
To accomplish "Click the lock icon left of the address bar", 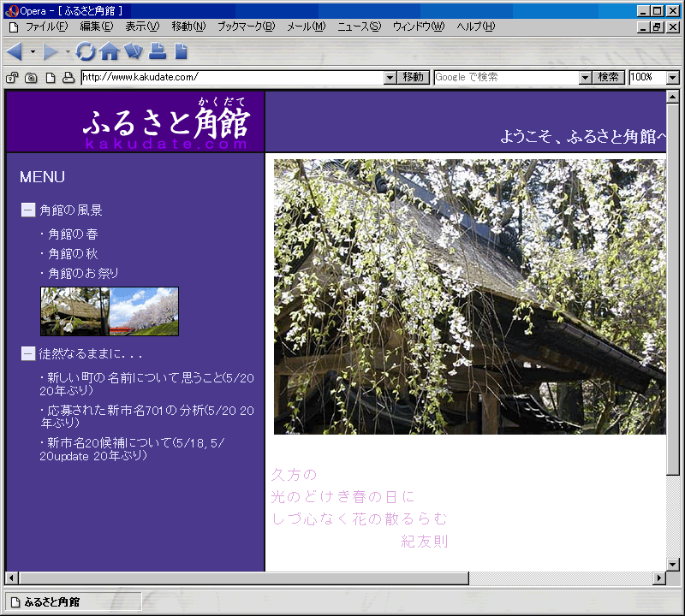I will coord(12,78).
